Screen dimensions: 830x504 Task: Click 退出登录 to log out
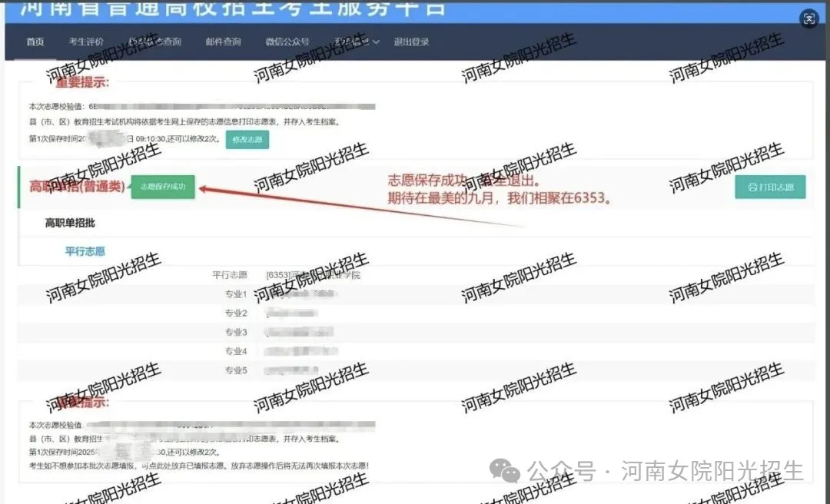411,42
